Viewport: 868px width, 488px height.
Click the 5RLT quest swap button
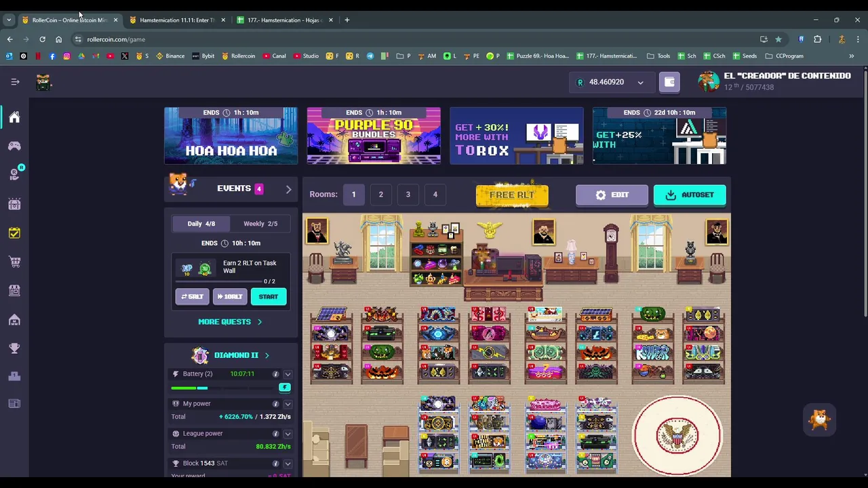pyautogui.click(x=192, y=297)
